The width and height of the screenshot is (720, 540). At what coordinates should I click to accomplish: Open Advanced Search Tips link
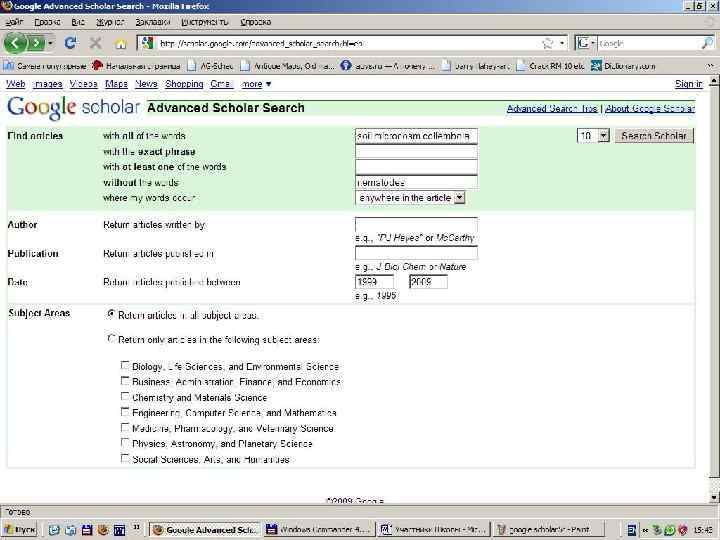pyautogui.click(x=552, y=109)
